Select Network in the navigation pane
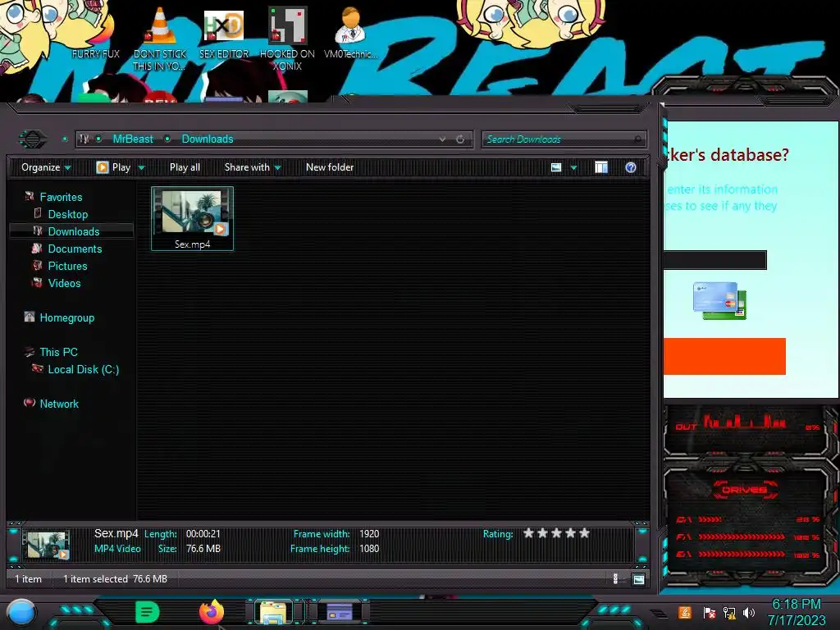The image size is (840, 630). click(x=59, y=404)
